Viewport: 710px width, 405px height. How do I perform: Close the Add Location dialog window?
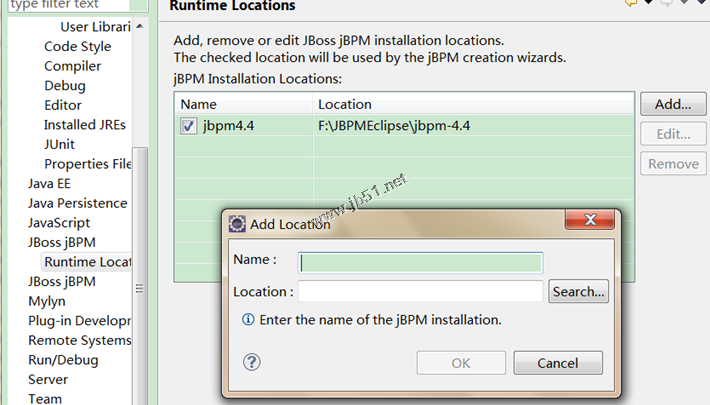pyautogui.click(x=590, y=220)
